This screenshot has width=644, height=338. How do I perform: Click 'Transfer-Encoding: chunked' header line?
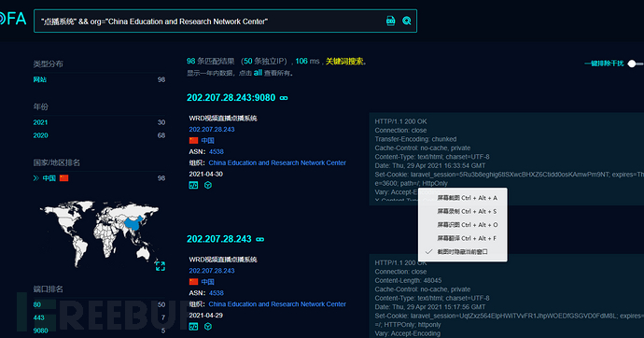(x=415, y=139)
